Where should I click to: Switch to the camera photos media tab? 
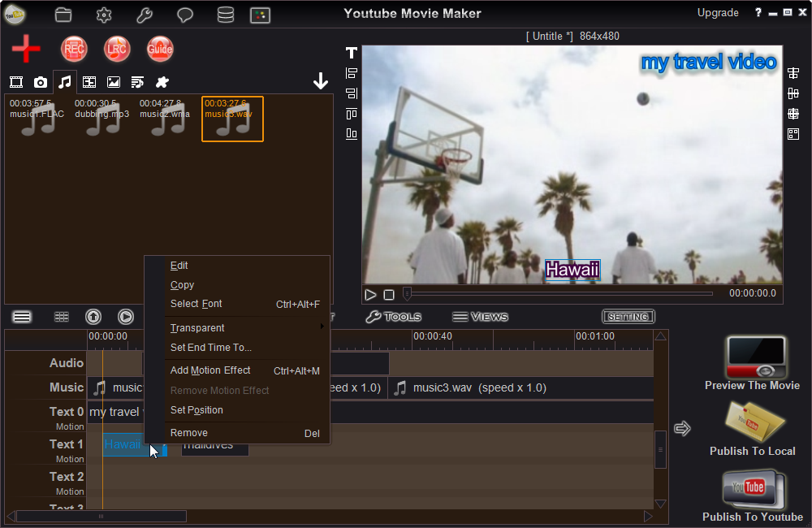(x=41, y=82)
